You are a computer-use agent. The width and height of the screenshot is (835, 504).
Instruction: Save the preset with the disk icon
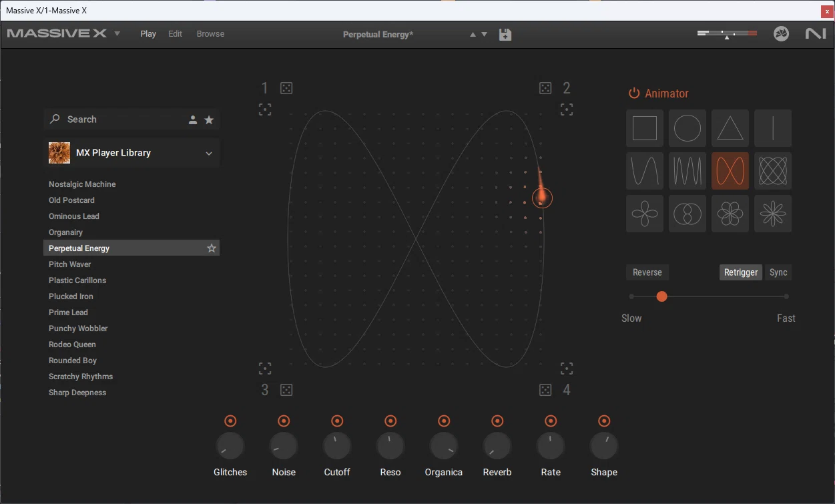[505, 34]
